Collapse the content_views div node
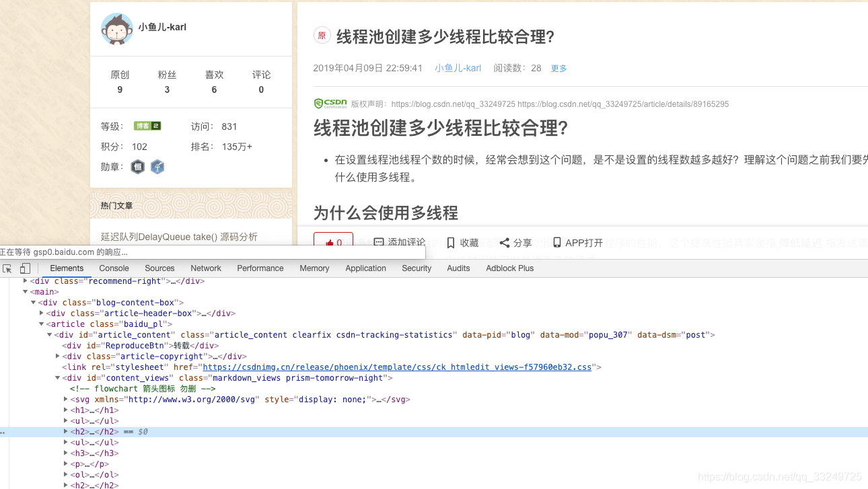This screenshot has height=489, width=868. click(x=58, y=378)
